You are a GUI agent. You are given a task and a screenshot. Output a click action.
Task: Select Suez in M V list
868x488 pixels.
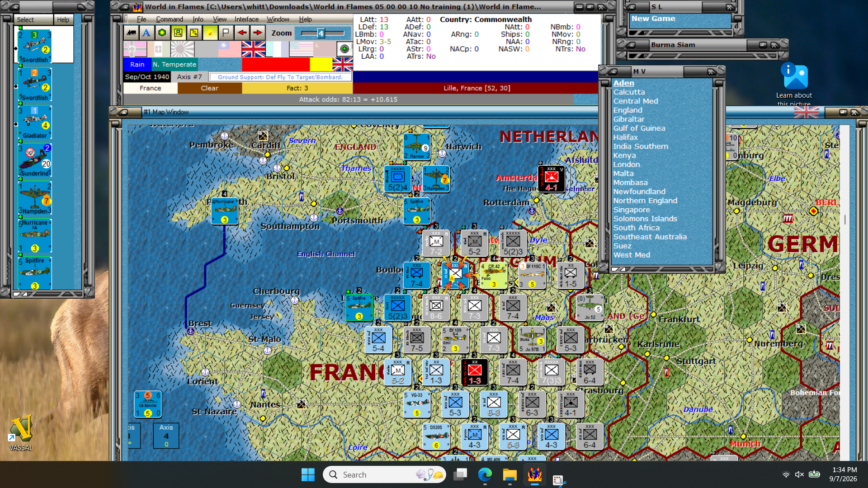tap(622, 245)
